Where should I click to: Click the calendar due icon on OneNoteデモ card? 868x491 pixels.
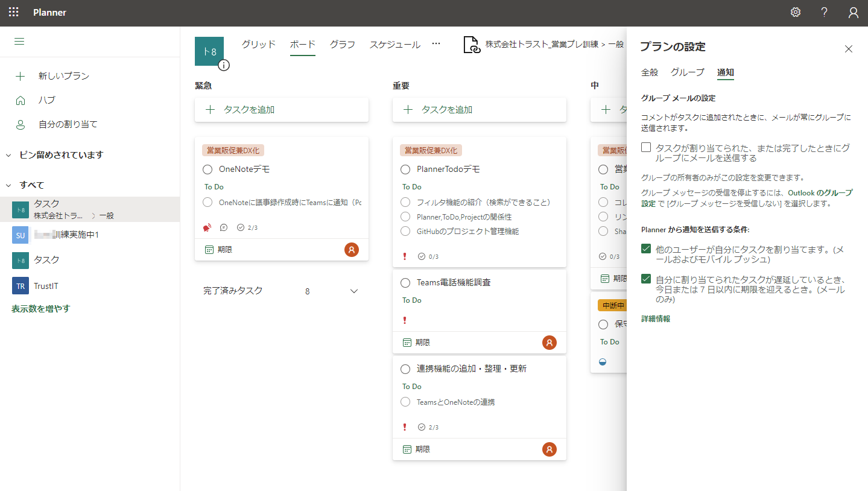[x=209, y=249]
